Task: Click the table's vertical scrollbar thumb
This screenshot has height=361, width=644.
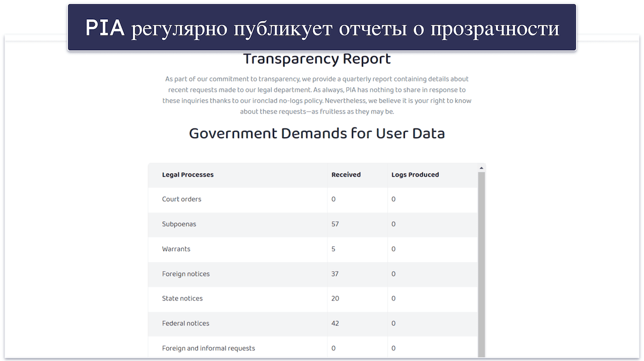Action: point(482,264)
